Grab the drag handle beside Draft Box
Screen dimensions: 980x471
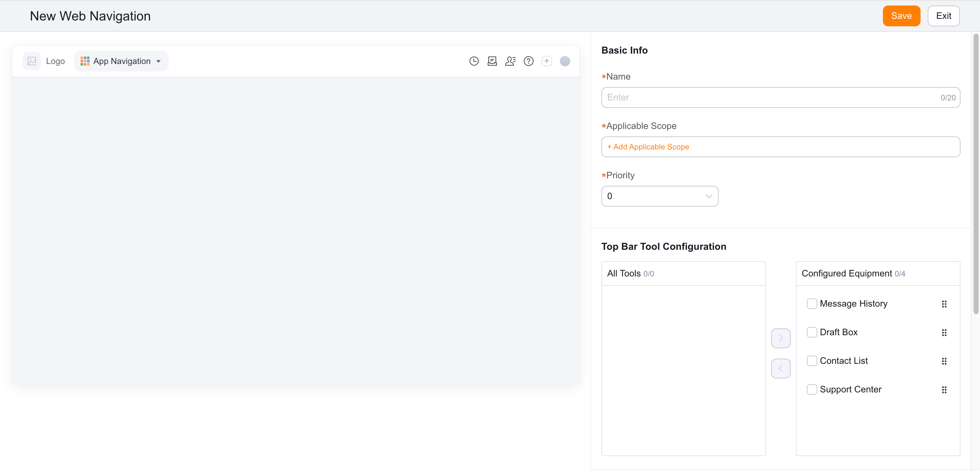pos(944,333)
